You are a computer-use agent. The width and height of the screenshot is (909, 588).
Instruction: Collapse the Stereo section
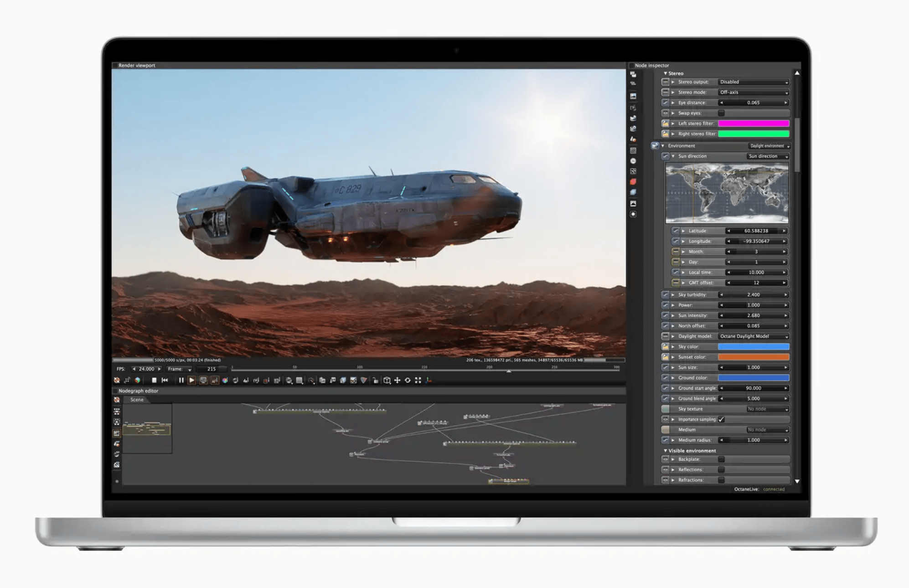click(665, 73)
